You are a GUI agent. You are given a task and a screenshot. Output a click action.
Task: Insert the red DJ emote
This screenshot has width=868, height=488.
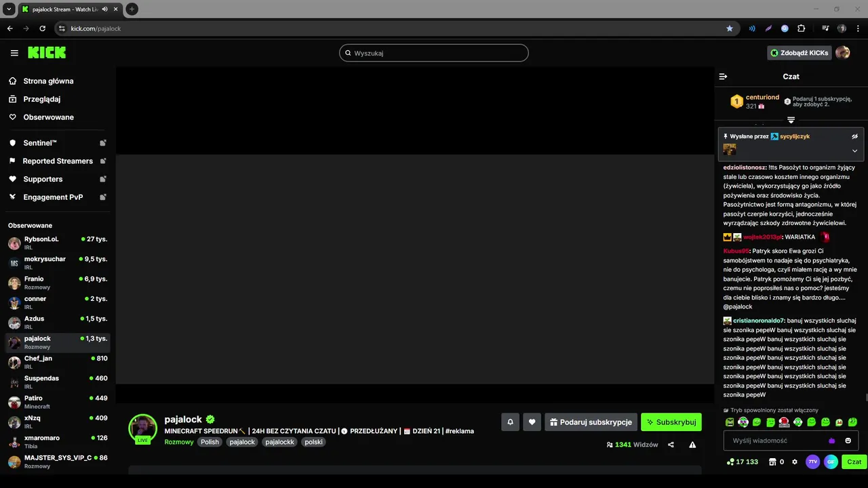point(784,422)
